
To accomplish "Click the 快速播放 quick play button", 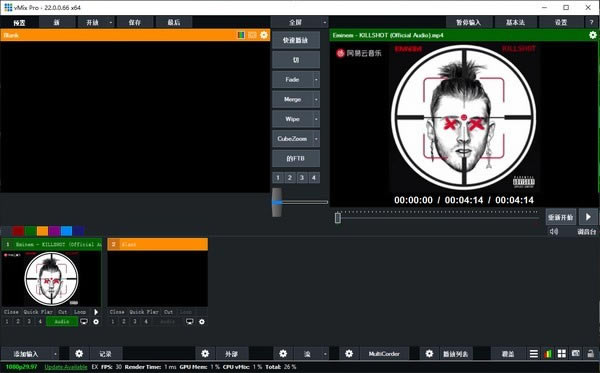I will tap(296, 40).
